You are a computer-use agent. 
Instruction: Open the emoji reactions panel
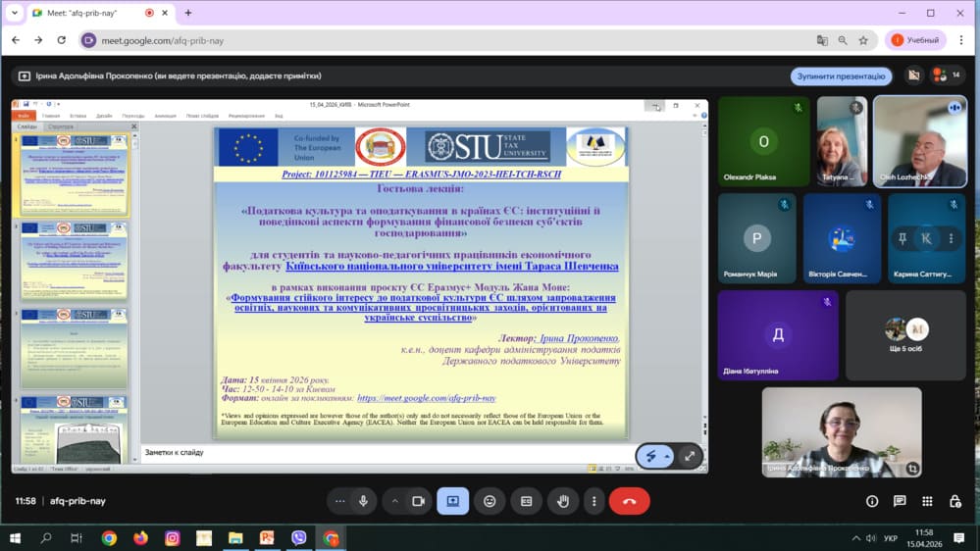point(490,501)
